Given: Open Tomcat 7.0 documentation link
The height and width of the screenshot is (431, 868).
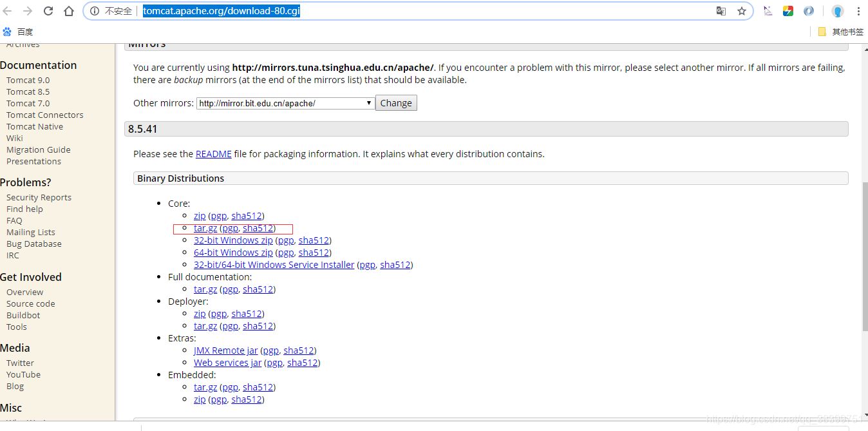Looking at the screenshot, I should point(28,103).
